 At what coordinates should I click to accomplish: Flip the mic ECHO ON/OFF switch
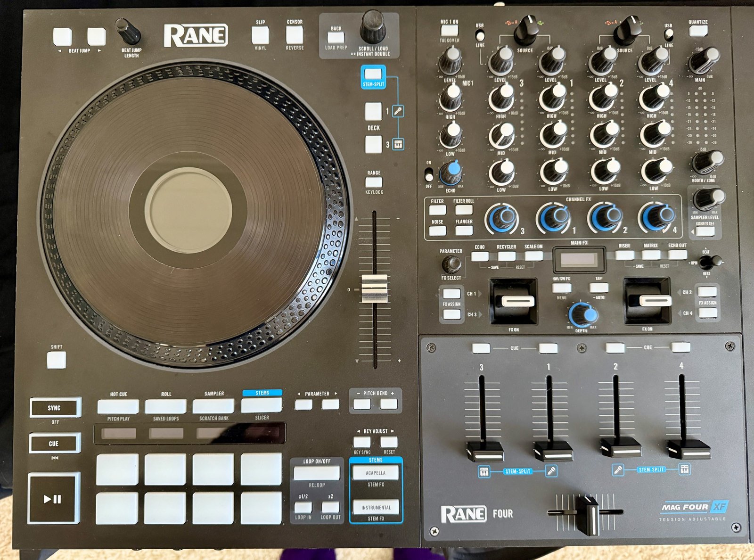click(x=428, y=175)
